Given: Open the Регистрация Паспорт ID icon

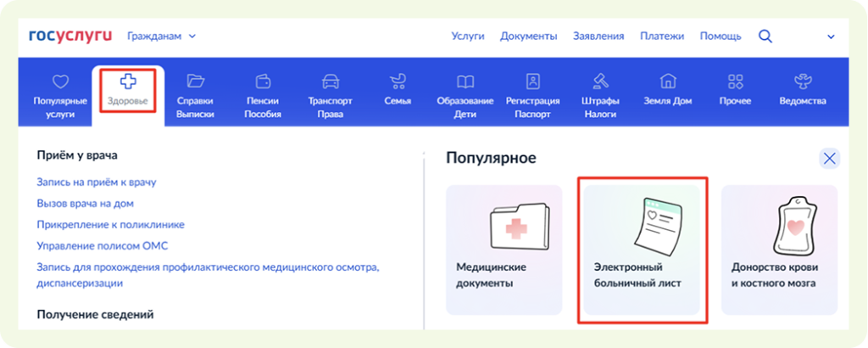Looking at the screenshot, I should (532, 82).
